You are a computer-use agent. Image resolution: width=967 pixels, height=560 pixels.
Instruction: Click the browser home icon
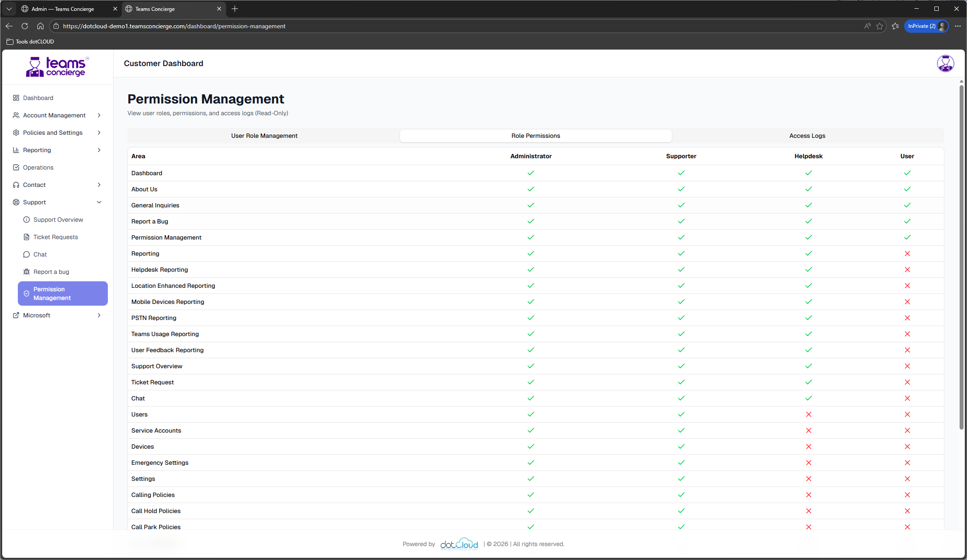[40, 26]
